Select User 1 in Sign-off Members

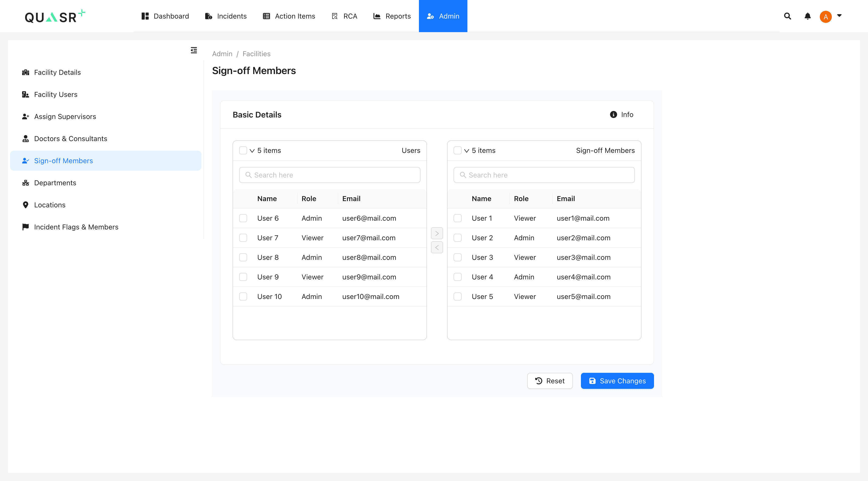[x=458, y=218]
